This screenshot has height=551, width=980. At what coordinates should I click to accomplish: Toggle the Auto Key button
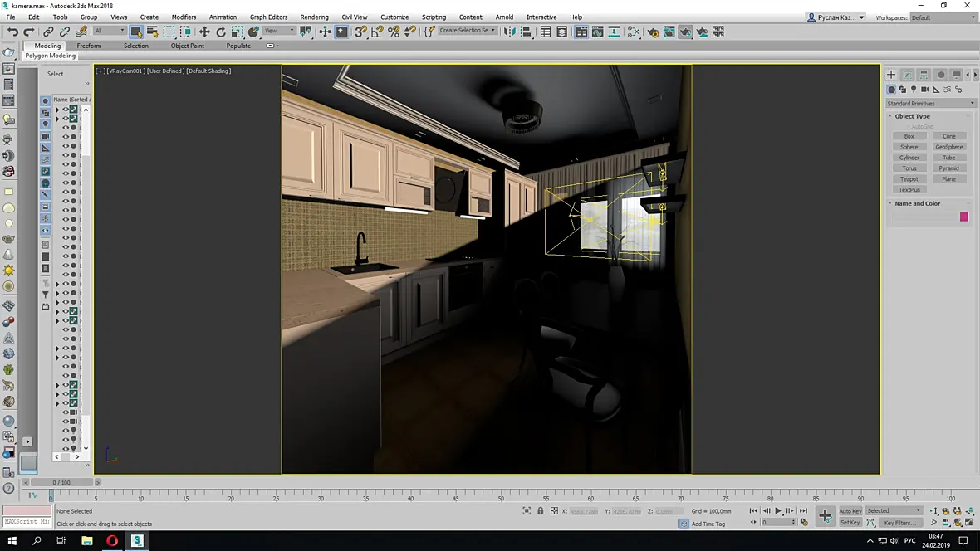(850, 511)
